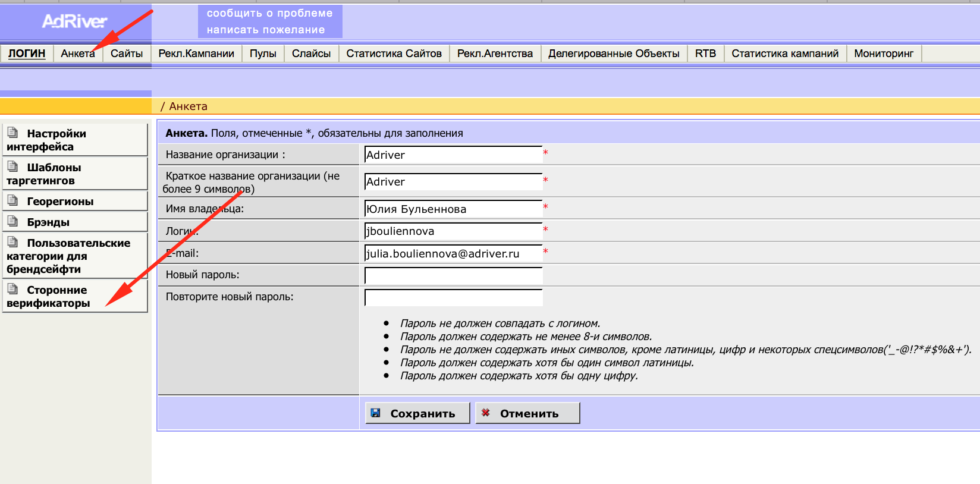The height and width of the screenshot is (484, 980).
Task: Click the Логин input field
Action: point(453,231)
